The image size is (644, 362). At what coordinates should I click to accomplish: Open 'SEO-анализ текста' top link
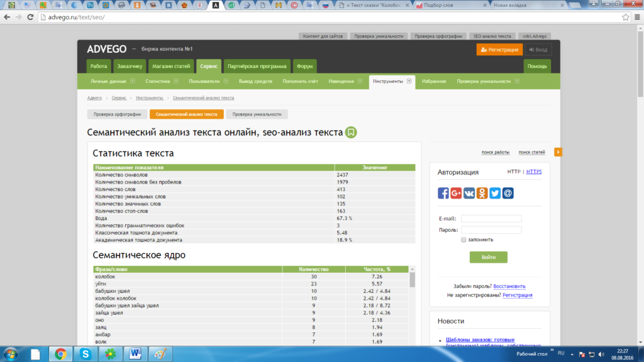[x=492, y=36]
